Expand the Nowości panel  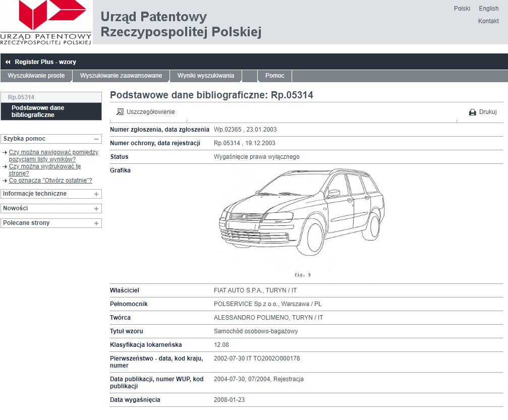tap(96, 209)
